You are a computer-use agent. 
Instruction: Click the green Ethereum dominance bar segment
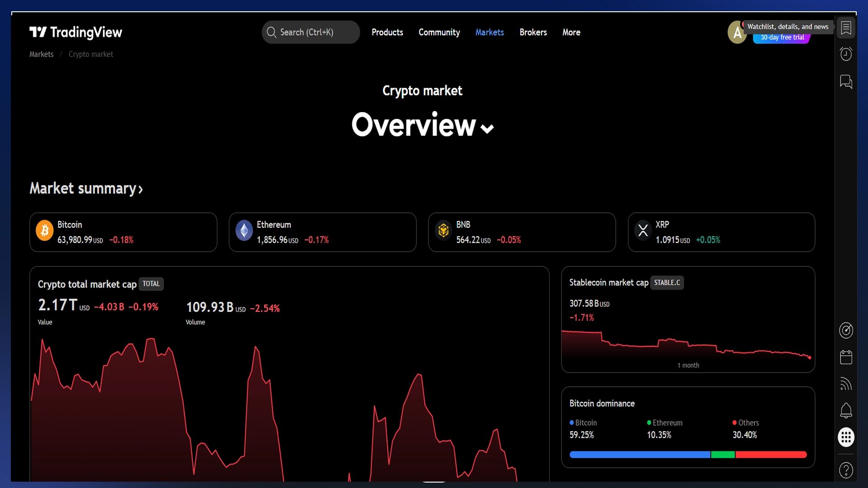point(723,455)
